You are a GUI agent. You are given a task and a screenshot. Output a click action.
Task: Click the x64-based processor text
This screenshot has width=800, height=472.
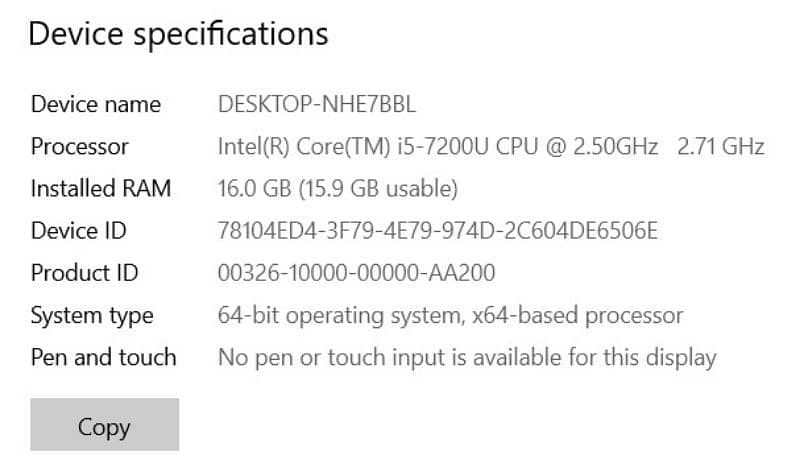(580, 315)
